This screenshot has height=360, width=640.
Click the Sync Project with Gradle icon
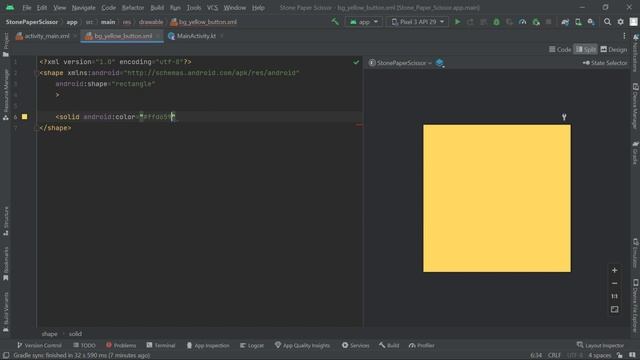click(x=565, y=22)
